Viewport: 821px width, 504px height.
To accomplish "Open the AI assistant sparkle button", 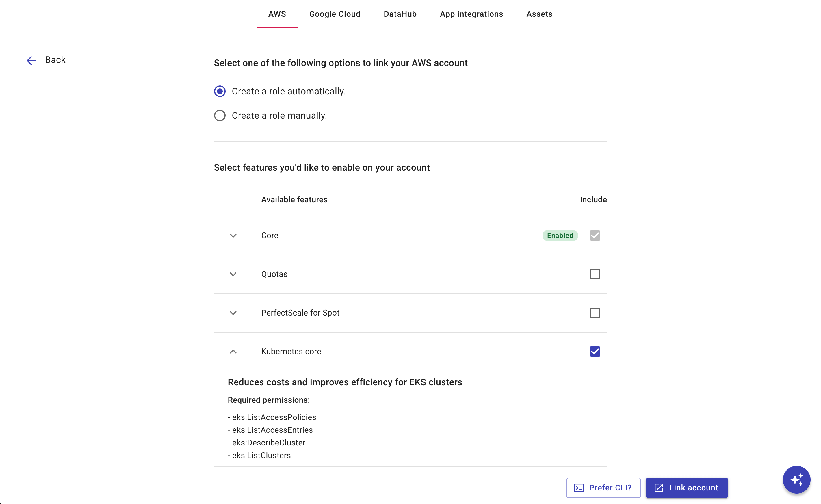I will coord(797,480).
